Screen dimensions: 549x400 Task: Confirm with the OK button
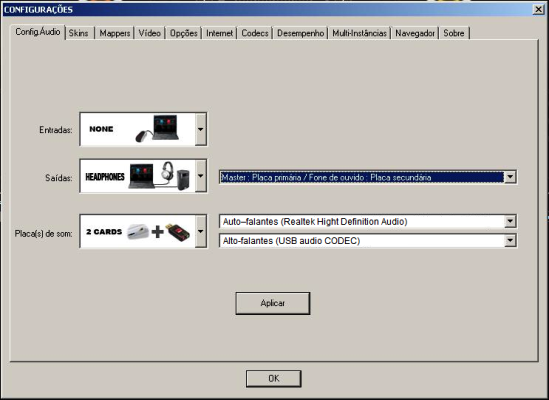tap(273, 379)
